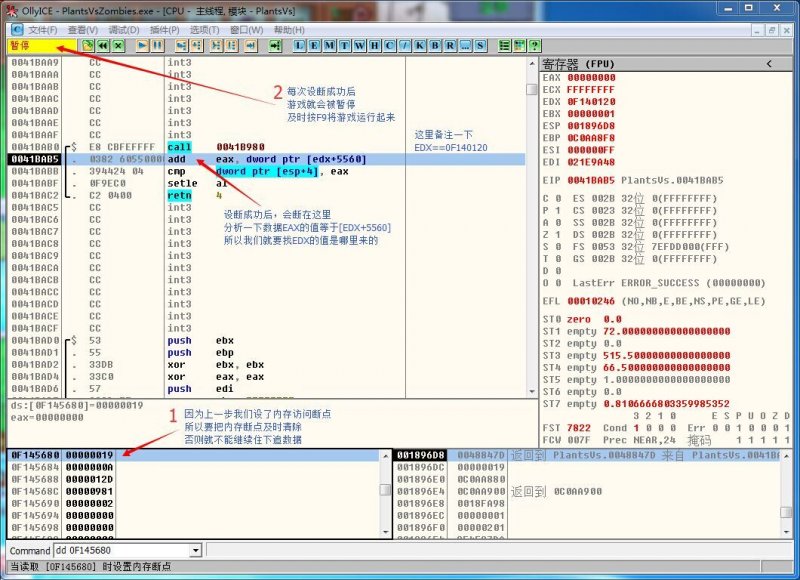Open the 帮助(H) menu

pyautogui.click(x=289, y=30)
